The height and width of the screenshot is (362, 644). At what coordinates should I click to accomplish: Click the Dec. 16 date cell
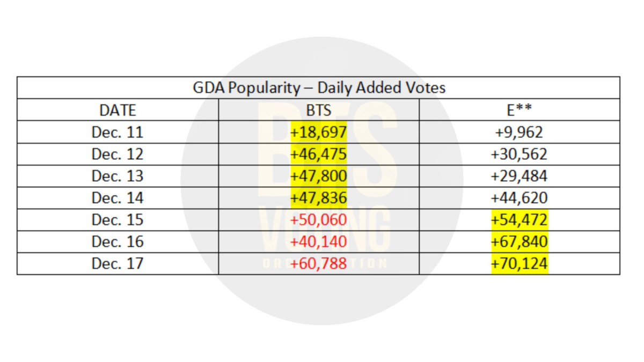(118, 242)
